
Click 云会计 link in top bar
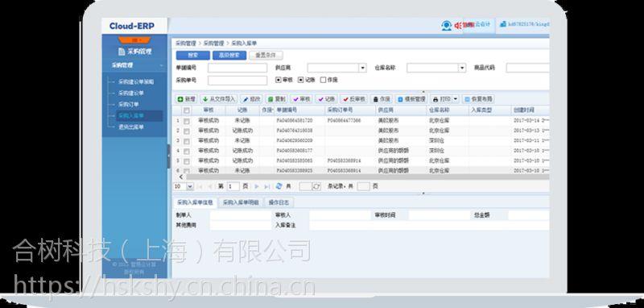coord(482,25)
